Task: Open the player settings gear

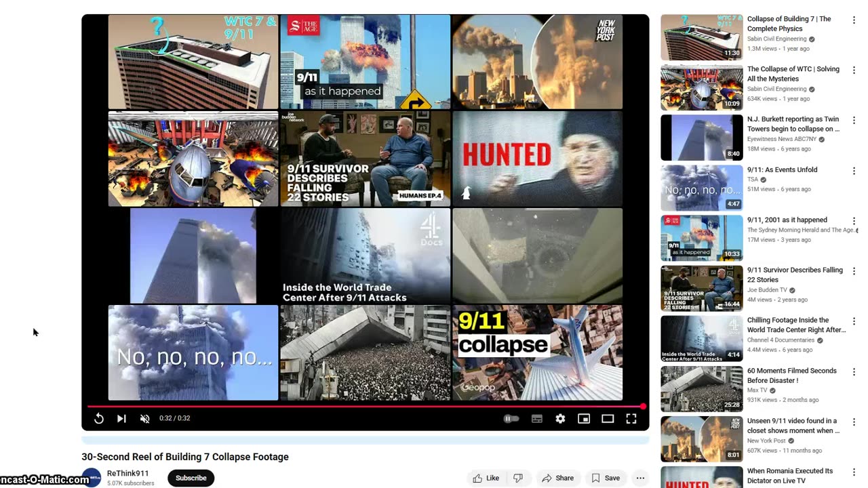Action: click(560, 419)
